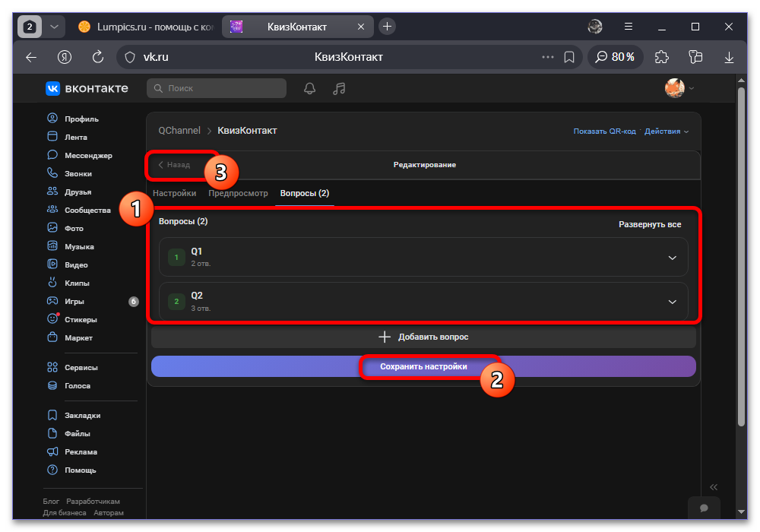
Task: Click the vk.ru address bar
Action: (x=349, y=57)
